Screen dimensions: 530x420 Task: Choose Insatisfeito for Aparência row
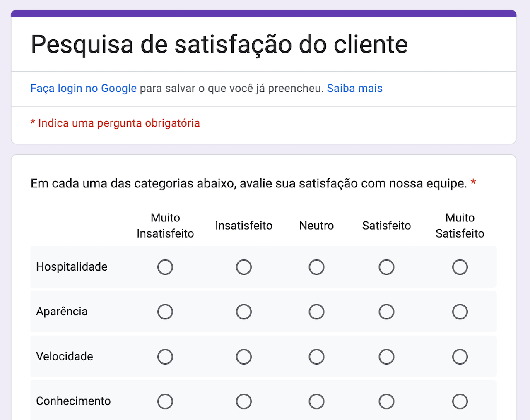pyautogui.click(x=244, y=312)
